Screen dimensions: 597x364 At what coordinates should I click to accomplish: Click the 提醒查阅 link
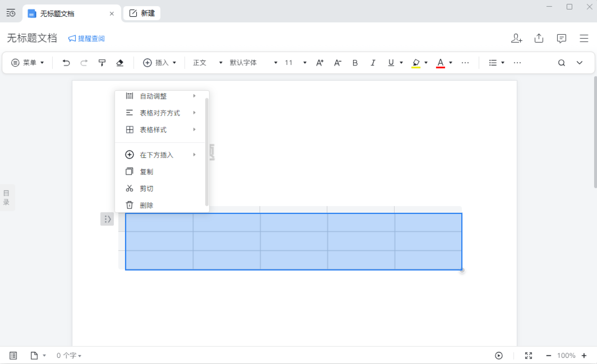87,39
